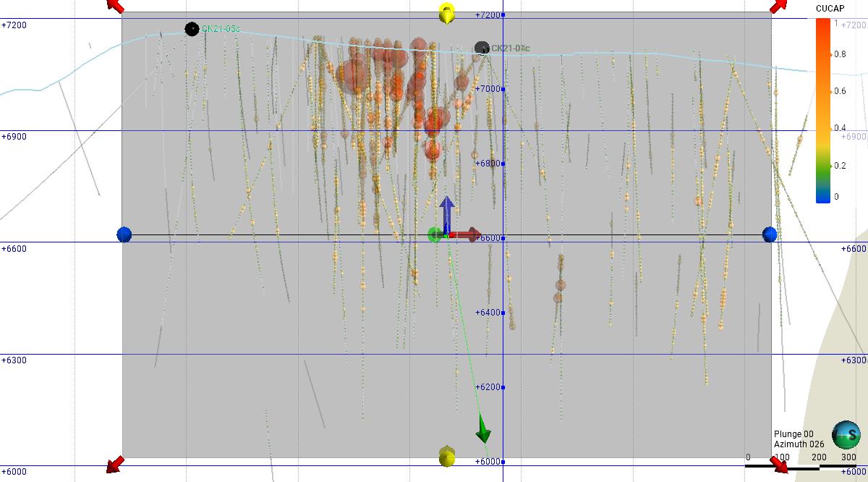This screenshot has height=482, width=868.
Task: Click the CUCAP color gradient legend bar
Action: pyautogui.click(x=822, y=110)
